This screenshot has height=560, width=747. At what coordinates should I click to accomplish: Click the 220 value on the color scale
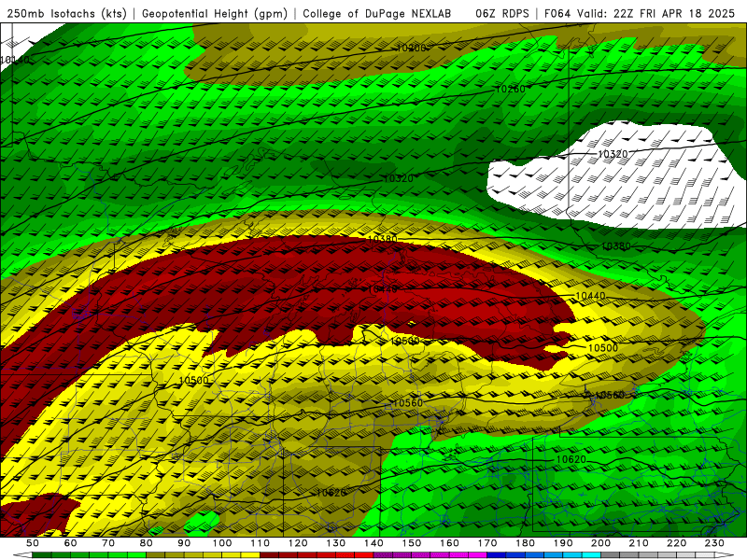point(676,543)
